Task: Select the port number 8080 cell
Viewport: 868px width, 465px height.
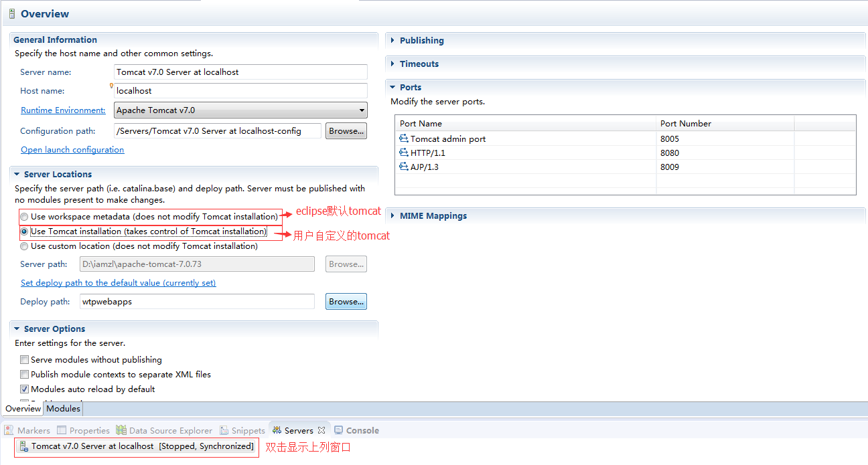Action: 725,153
